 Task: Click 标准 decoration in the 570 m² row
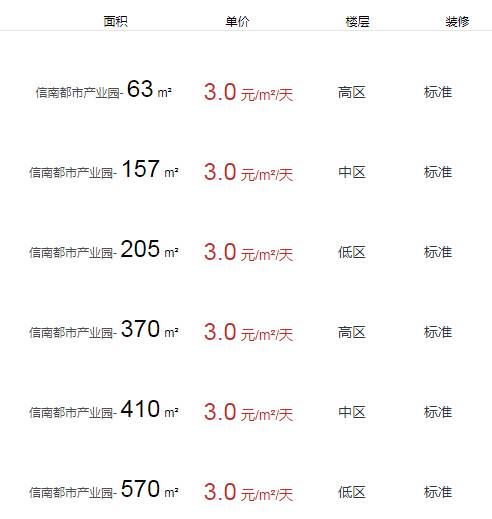click(438, 492)
